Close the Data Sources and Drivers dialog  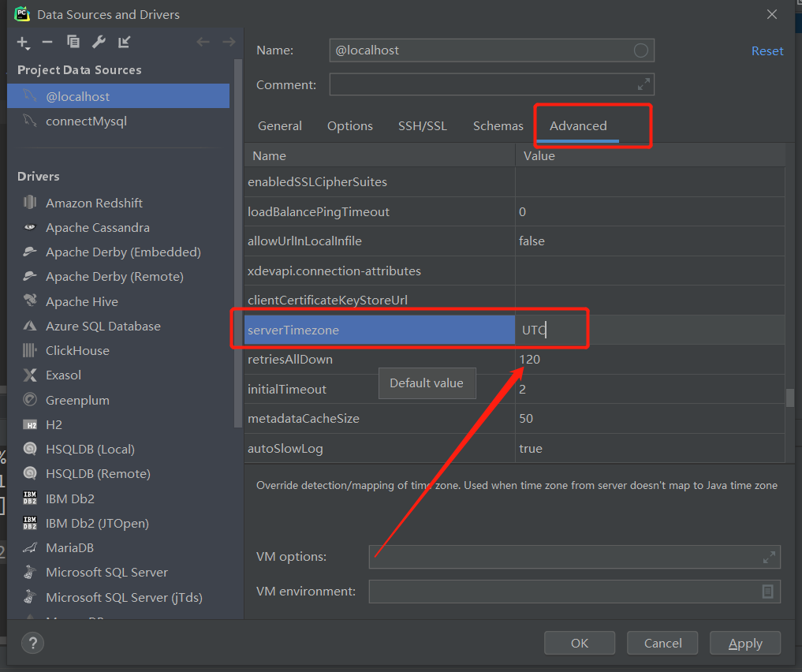point(772,14)
